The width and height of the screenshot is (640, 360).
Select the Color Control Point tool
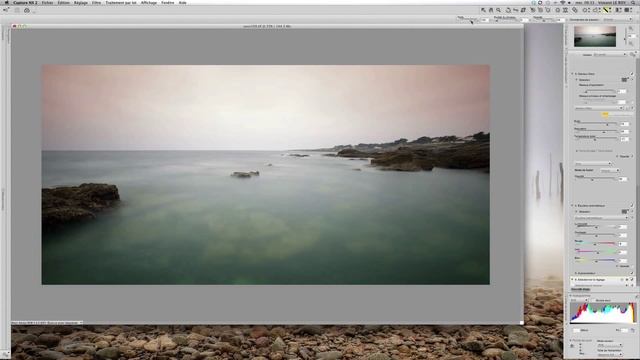(558, 10)
